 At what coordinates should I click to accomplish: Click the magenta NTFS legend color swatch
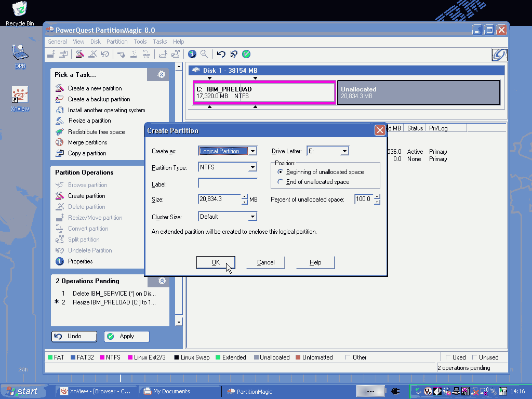point(102,357)
